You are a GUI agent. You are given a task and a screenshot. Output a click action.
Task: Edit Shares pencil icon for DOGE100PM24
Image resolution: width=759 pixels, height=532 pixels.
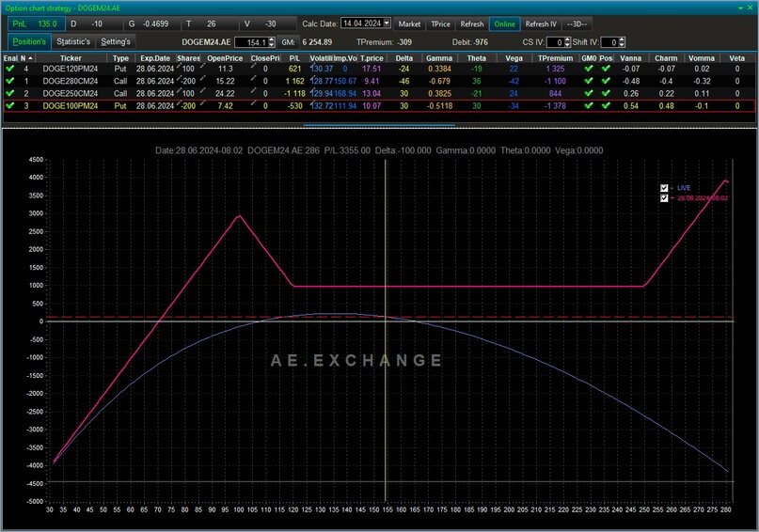[179, 102]
